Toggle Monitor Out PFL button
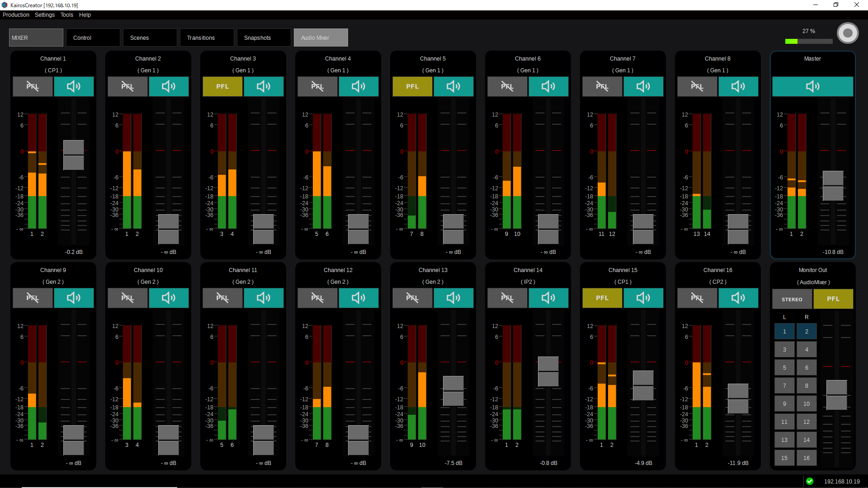This screenshot has height=488, width=868. 833,299
